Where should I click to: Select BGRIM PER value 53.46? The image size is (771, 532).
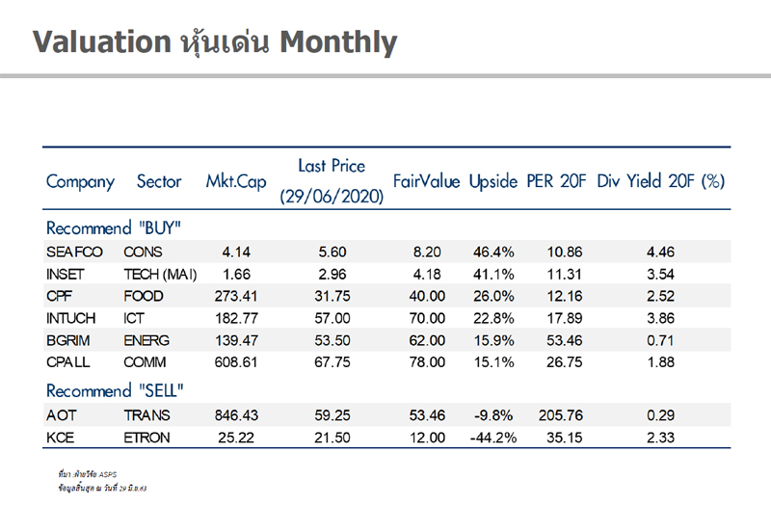coord(565,340)
